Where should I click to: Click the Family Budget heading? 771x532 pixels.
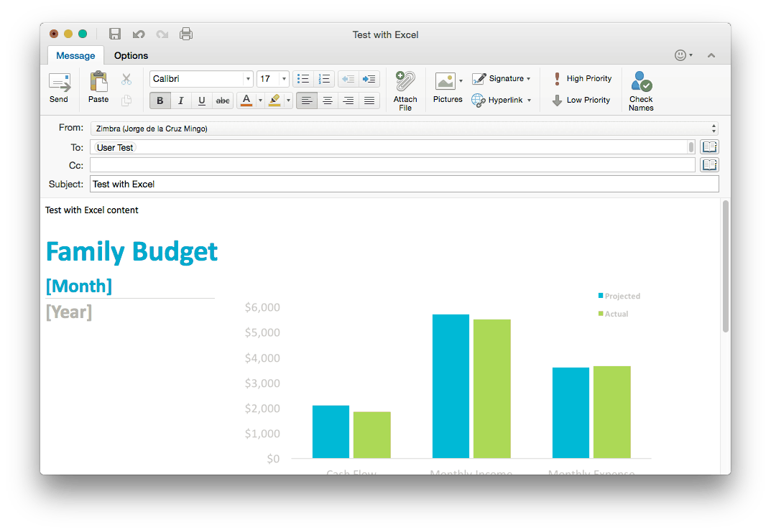pos(131,252)
